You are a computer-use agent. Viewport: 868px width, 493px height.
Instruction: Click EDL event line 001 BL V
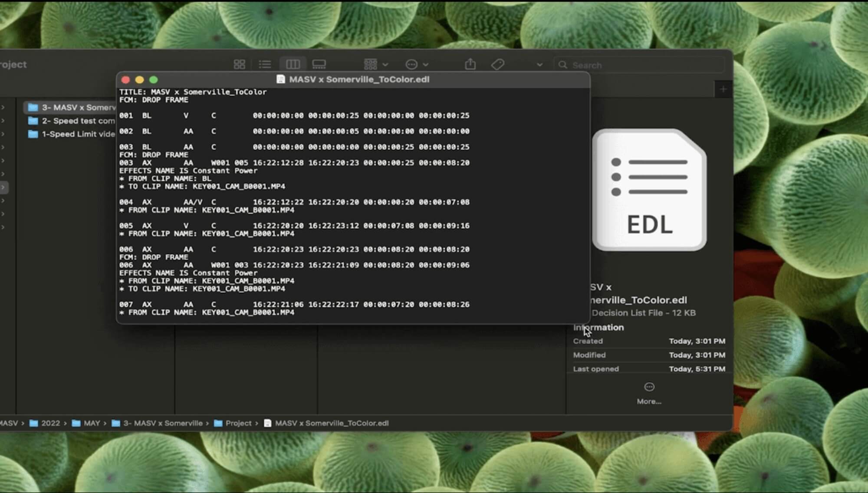click(x=294, y=115)
